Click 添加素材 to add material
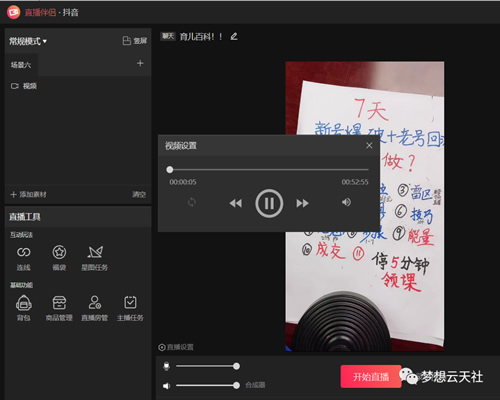 (x=29, y=194)
